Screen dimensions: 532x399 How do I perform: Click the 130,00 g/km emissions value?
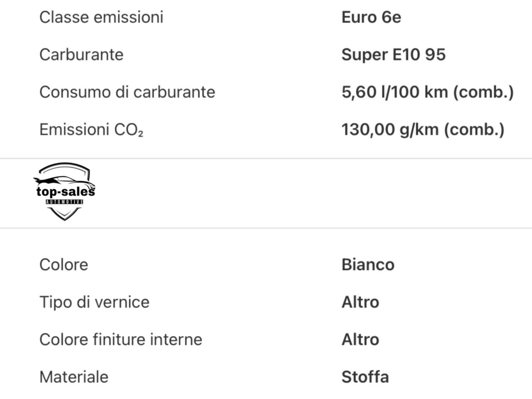pos(423,130)
